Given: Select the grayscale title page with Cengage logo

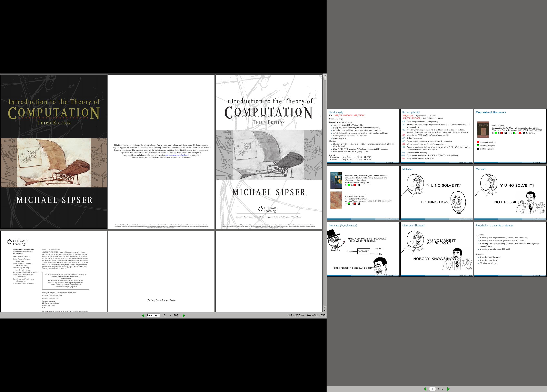Looking at the screenshot, I should (x=269, y=152).
